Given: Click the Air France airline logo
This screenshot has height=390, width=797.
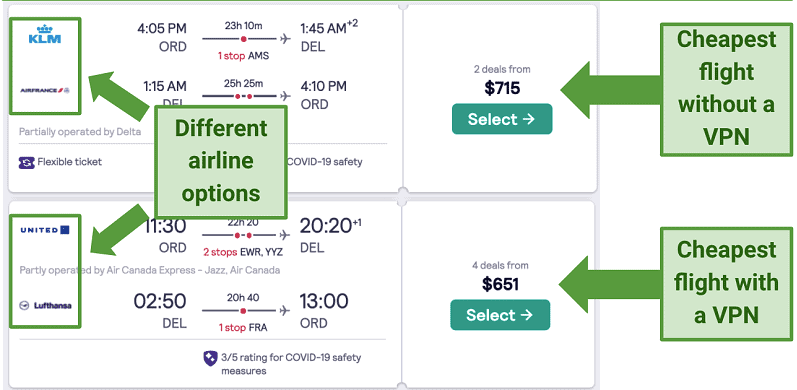Looking at the screenshot, I should [x=45, y=91].
